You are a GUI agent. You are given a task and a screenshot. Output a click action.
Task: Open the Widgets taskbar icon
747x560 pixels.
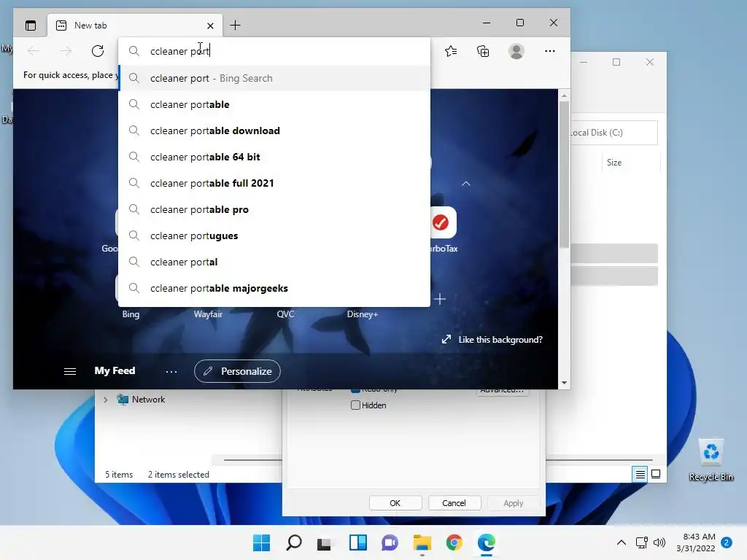[357, 542]
